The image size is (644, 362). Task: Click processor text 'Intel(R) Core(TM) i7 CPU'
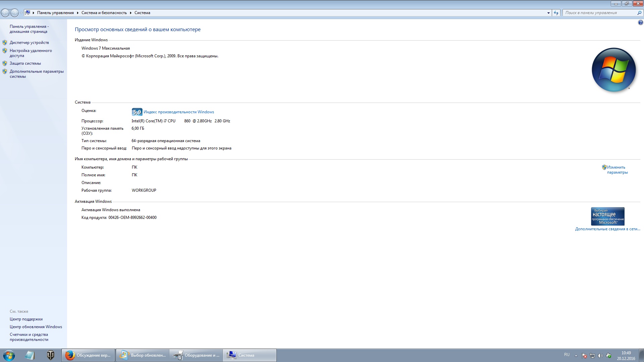pos(153,121)
